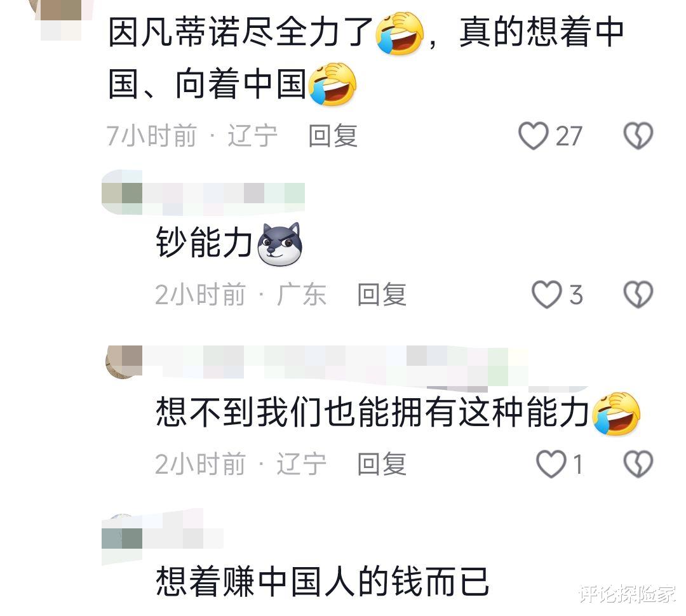Reply to the 钞能力 comment from 广东
This screenshot has width=686, height=616.
click(382, 295)
